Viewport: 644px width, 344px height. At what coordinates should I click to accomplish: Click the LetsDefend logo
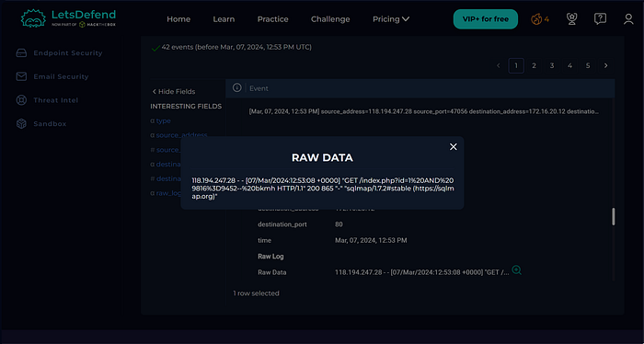[68, 18]
